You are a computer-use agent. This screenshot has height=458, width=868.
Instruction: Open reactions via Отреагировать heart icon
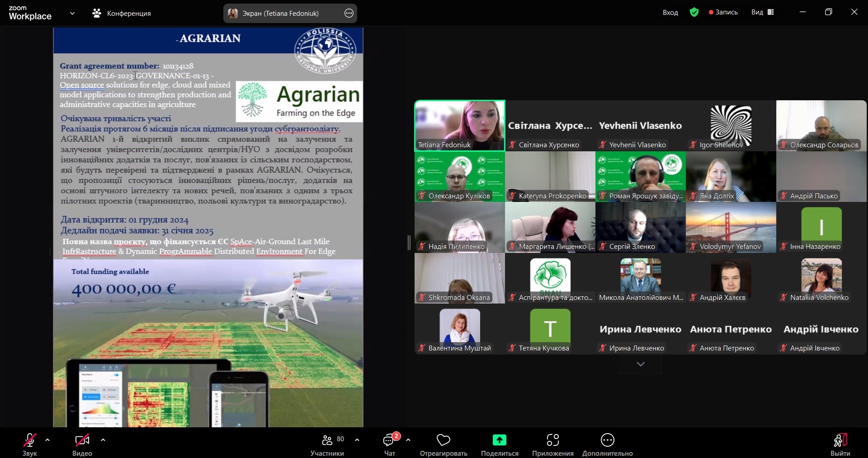[443, 444]
